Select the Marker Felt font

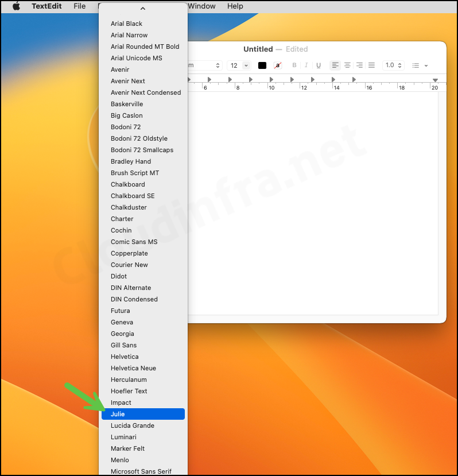[x=143, y=448]
